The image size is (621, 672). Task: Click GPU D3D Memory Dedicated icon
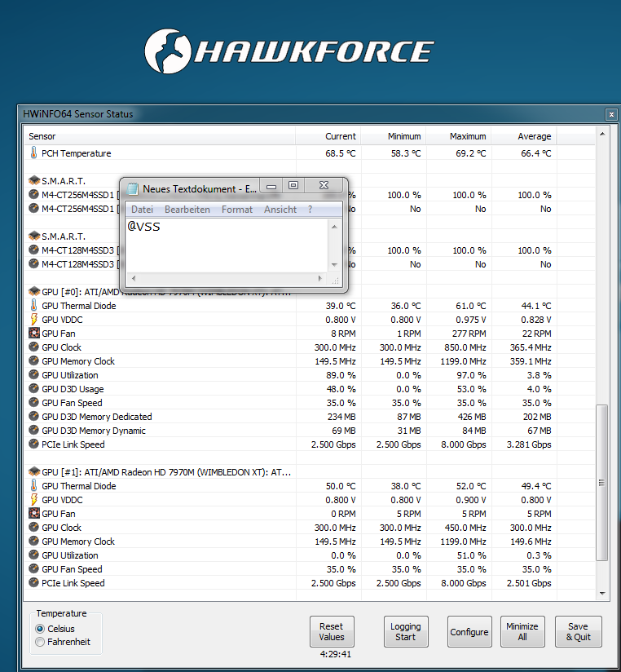[34, 416]
